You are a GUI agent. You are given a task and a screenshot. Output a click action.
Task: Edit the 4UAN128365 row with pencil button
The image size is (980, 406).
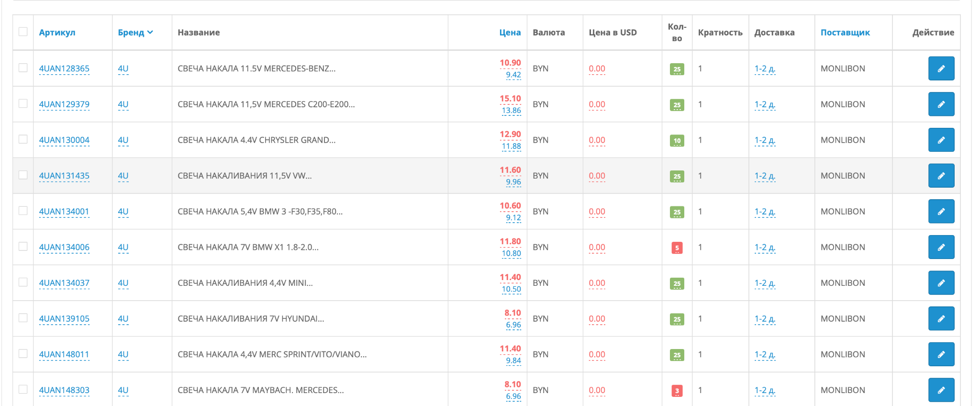[x=941, y=68]
